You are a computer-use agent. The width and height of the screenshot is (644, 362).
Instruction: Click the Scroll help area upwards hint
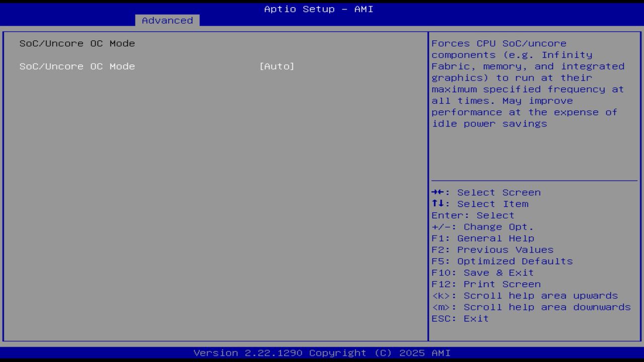click(x=525, y=296)
